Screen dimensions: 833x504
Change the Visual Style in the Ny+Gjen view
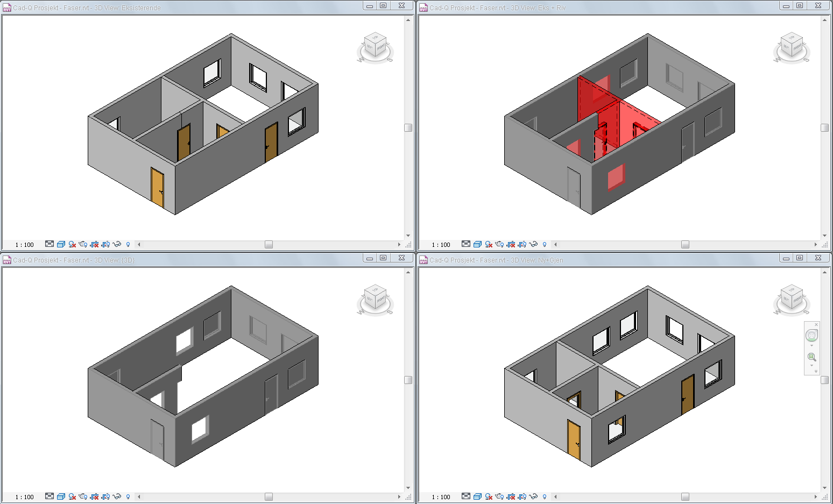pos(478,497)
